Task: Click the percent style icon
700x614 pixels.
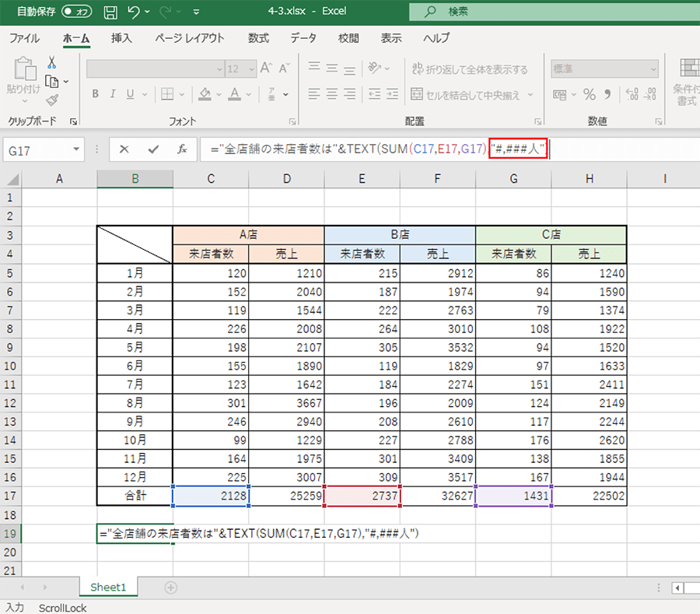Action: click(589, 94)
